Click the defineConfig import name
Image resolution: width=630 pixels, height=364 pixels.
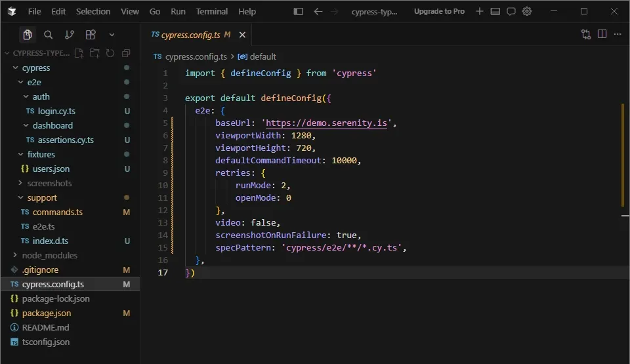coord(261,73)
